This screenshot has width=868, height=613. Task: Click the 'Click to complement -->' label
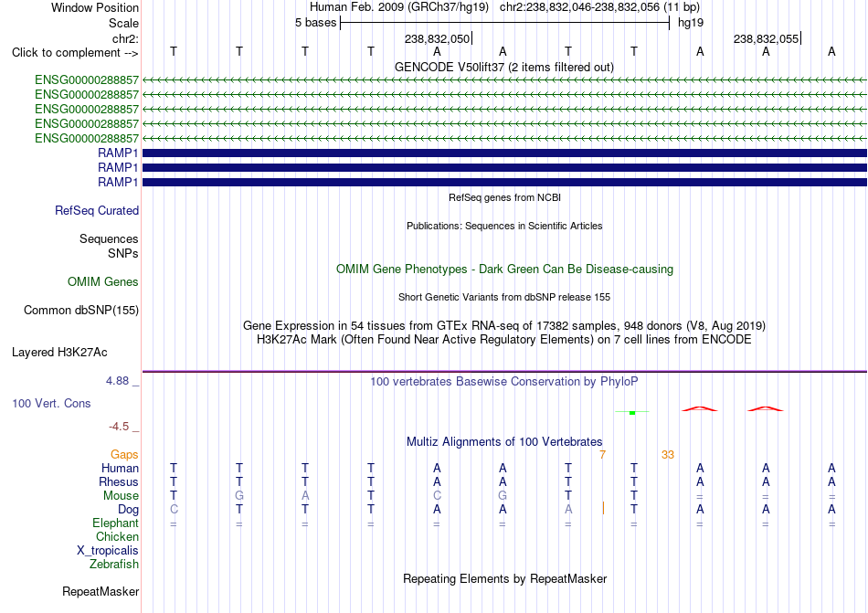75,53
